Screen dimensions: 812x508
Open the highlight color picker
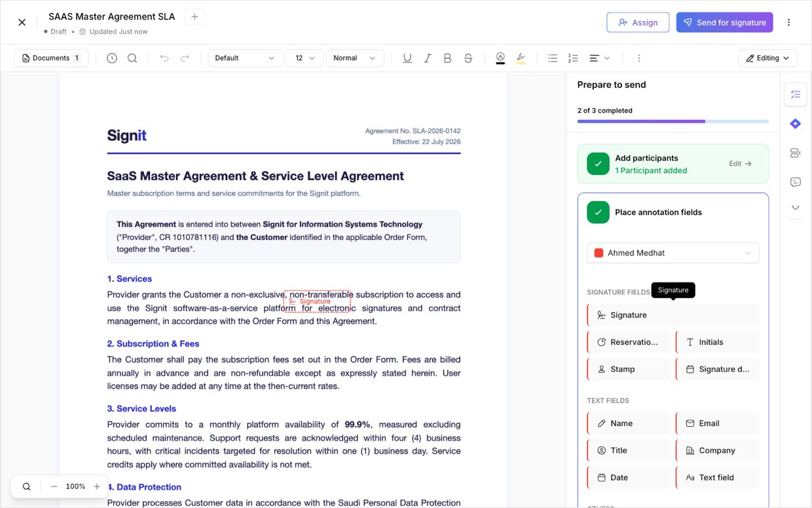click(521, 58)
